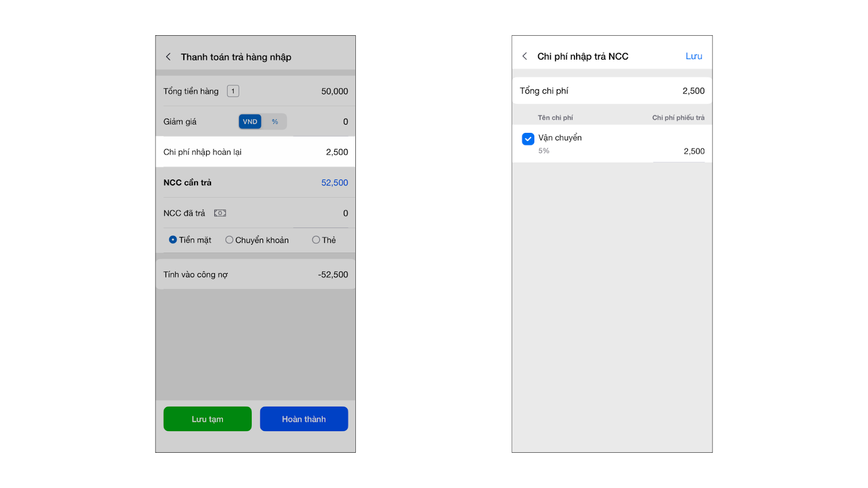Click the cash icon next to NCC đã trả
868x488 pixels.
[220, 213]
